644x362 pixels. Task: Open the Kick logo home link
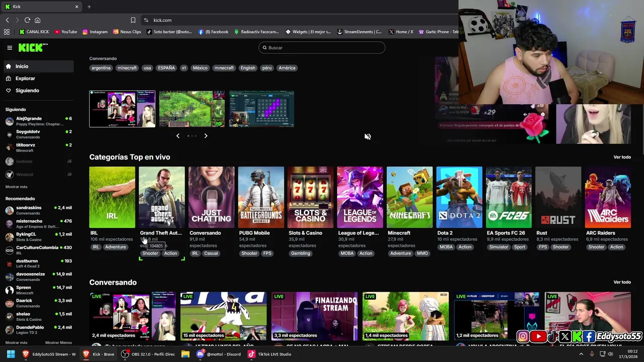[x=33, y=48]
